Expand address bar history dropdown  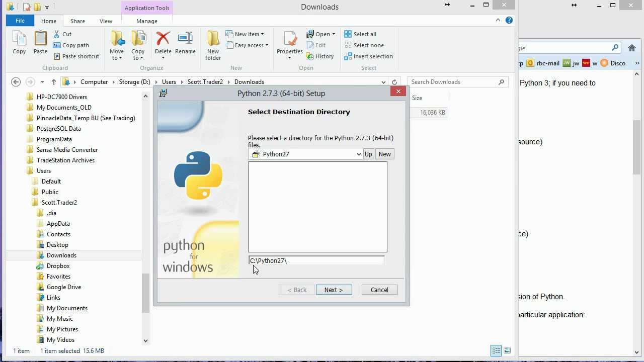click(383, 82)
